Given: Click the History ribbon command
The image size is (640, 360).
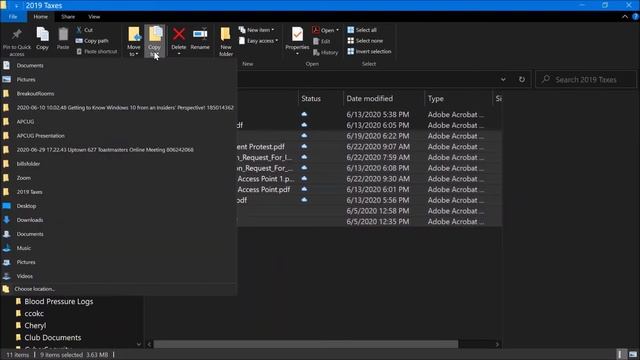Looking at the screenshot, I should pos(325,52).
